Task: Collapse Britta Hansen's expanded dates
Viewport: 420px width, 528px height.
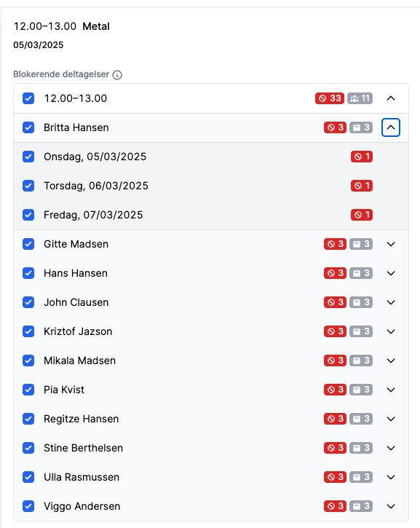Action: point(391,127)
